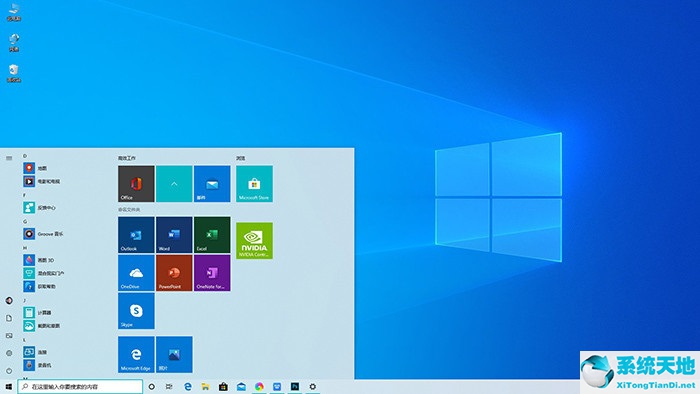
Task: Open the Excel tile
Action: point(212,235)
